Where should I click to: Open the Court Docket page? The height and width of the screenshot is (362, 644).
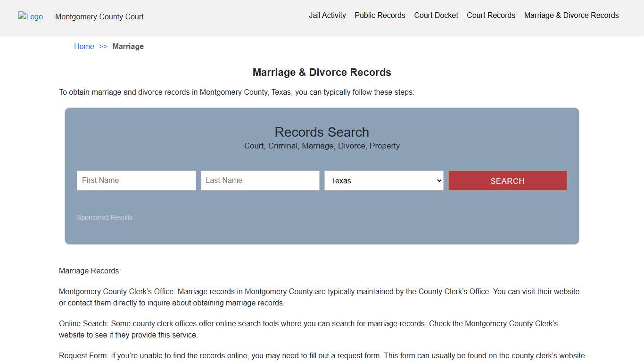tap(436, 15)
